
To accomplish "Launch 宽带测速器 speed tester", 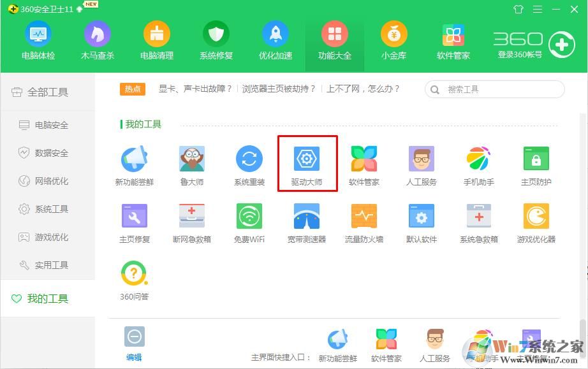I will (307, 223).
